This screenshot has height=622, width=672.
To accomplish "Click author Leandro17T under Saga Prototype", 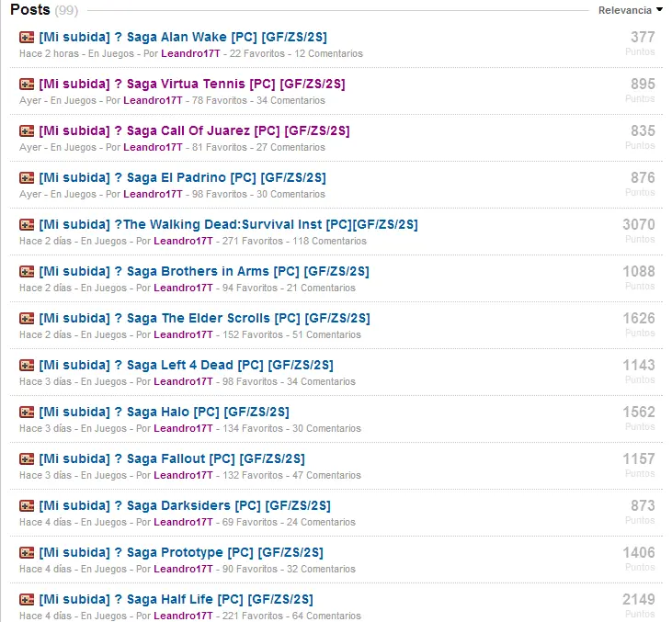I will coord(184,569).
